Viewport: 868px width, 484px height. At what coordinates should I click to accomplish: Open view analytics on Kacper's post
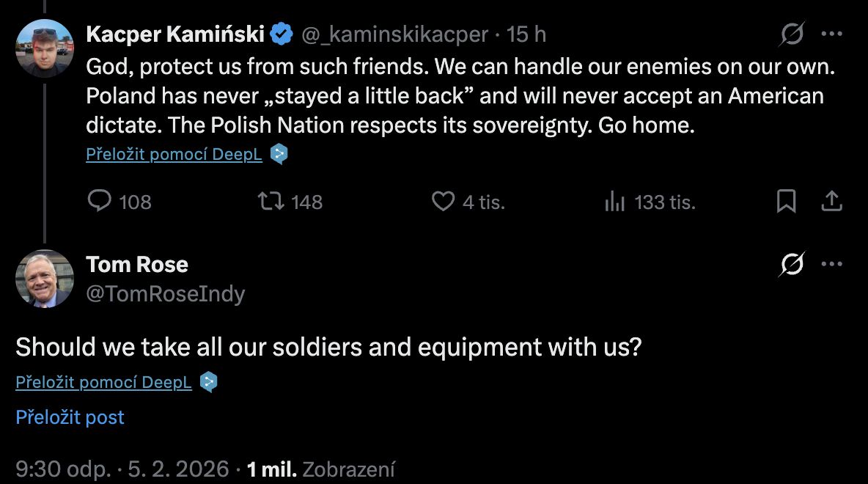tap(614, 202)
